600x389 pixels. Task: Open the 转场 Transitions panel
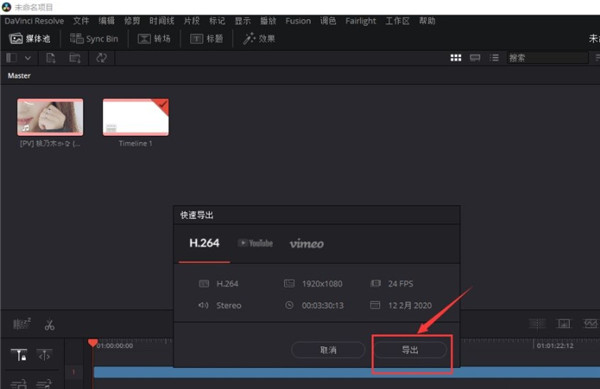click(x=154, y=39)
